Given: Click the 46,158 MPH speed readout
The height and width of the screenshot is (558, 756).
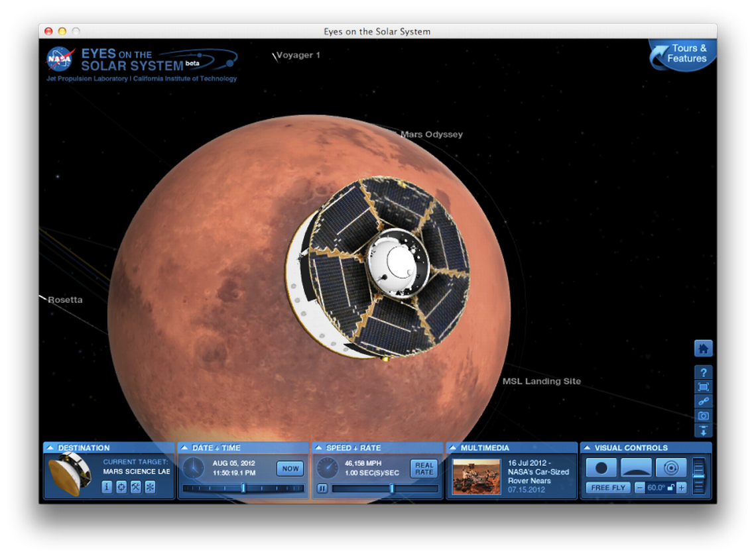Looking at the screenshot, I should 363,463.
